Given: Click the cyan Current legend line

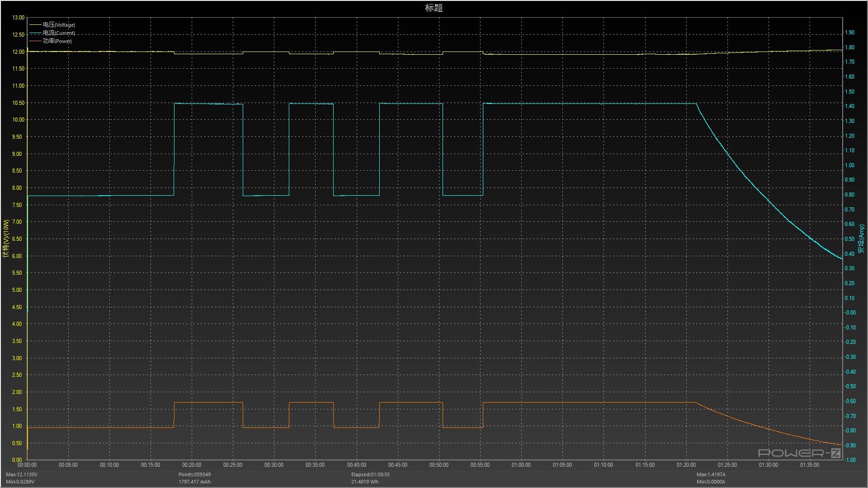Looking at the screenshot, I should pyautogui.click(x=35, y=33).
